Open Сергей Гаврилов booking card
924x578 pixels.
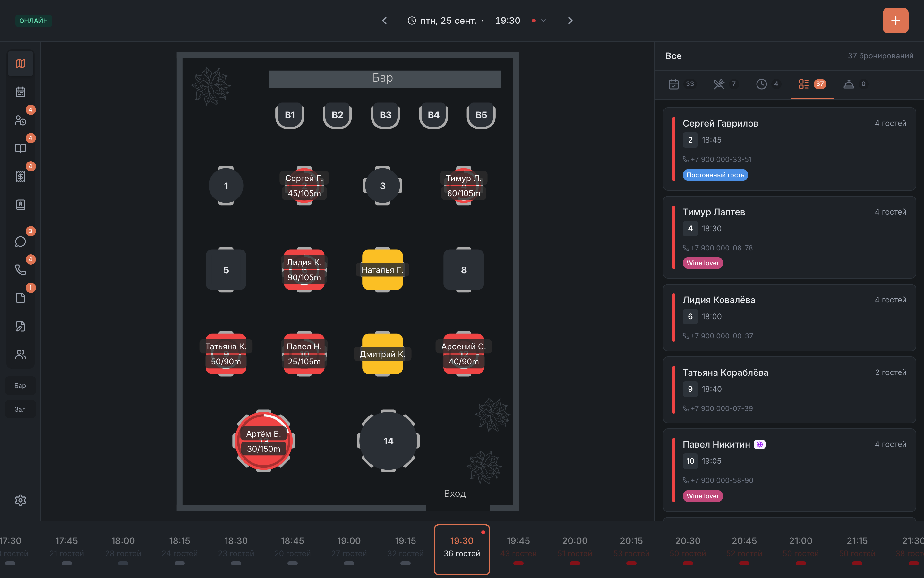789,149
